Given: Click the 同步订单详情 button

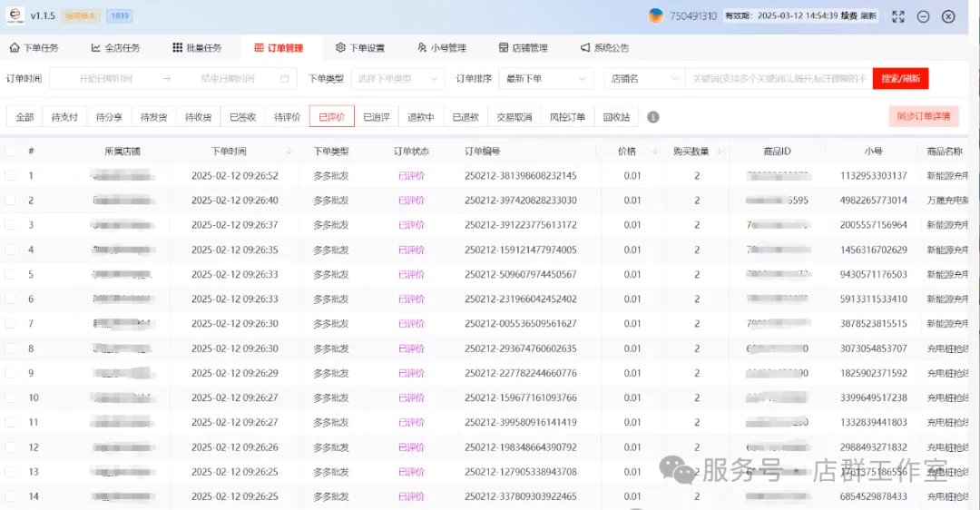Looking at the screenshot, I should pos(923,116).
